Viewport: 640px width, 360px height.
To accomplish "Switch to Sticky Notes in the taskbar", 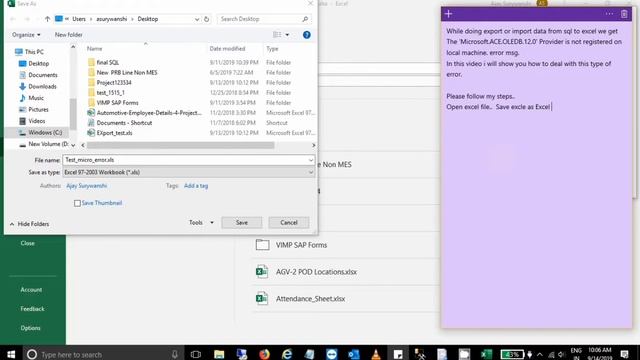I will click(x=398, y=354).
